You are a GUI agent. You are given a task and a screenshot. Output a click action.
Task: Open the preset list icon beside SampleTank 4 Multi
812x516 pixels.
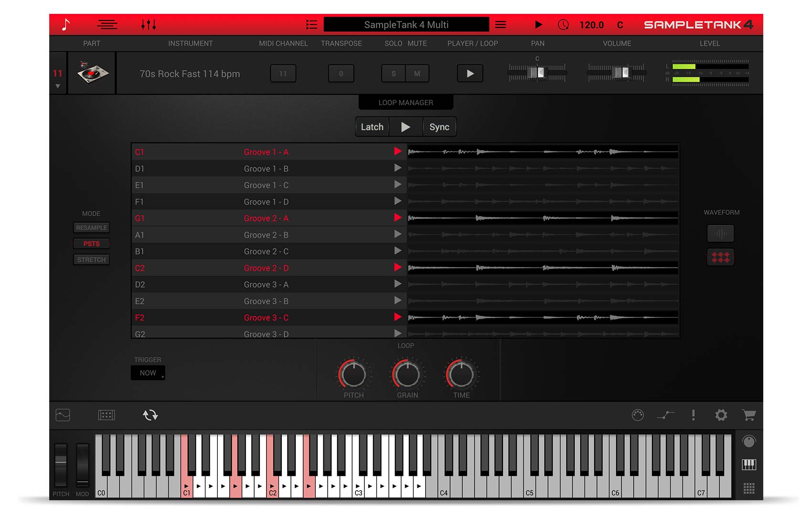click(311, 24)
